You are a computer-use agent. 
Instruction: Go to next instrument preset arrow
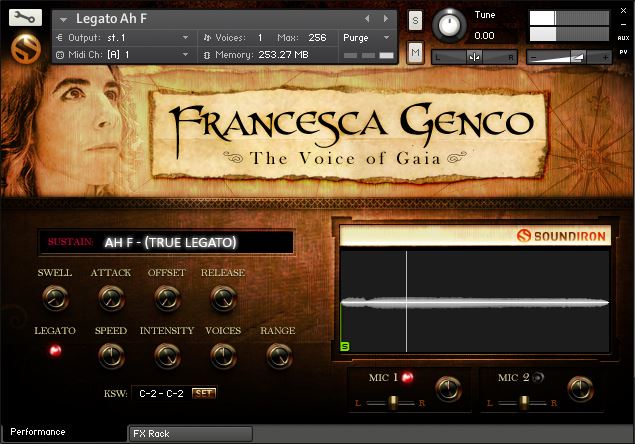(x=384, y=18)
